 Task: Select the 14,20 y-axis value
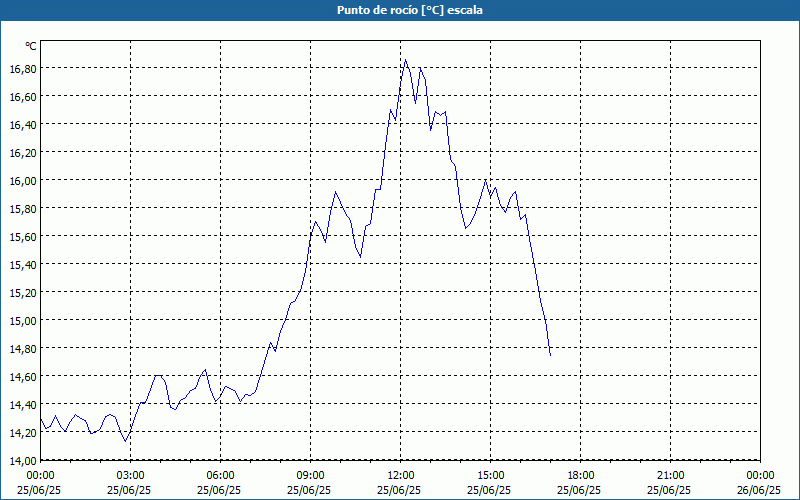click(23, 433)
